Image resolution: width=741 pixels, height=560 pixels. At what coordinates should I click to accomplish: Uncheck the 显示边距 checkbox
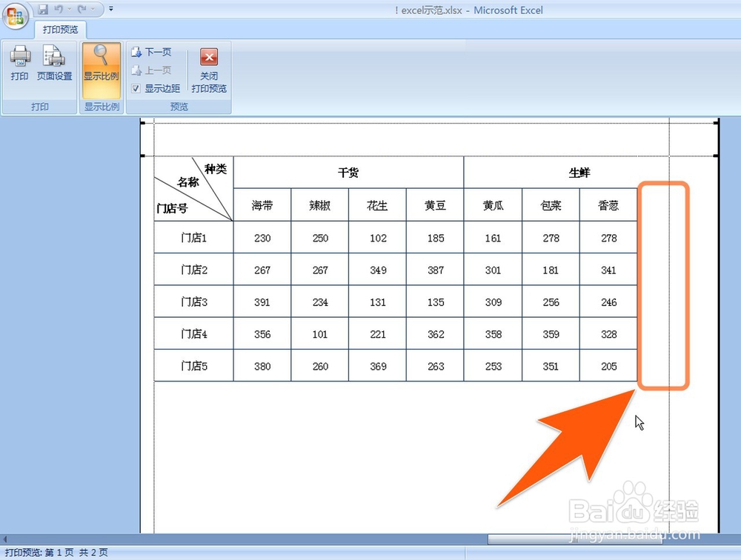136,88
